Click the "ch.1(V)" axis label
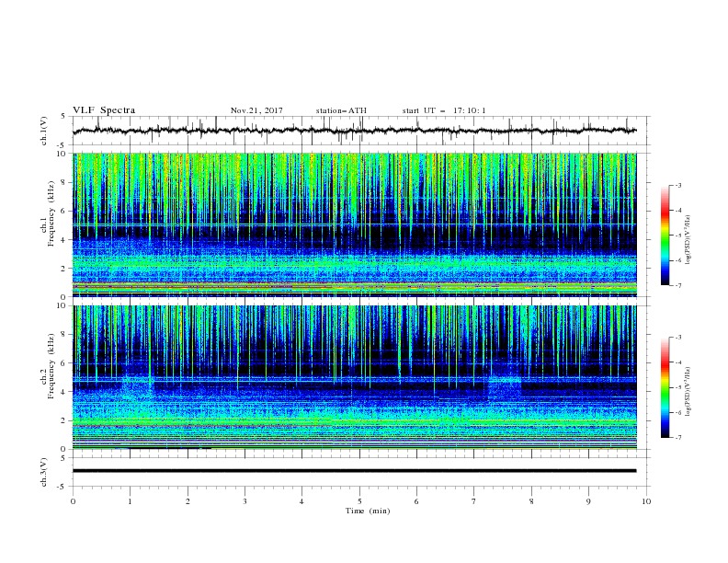 click(x=44, y=131)
